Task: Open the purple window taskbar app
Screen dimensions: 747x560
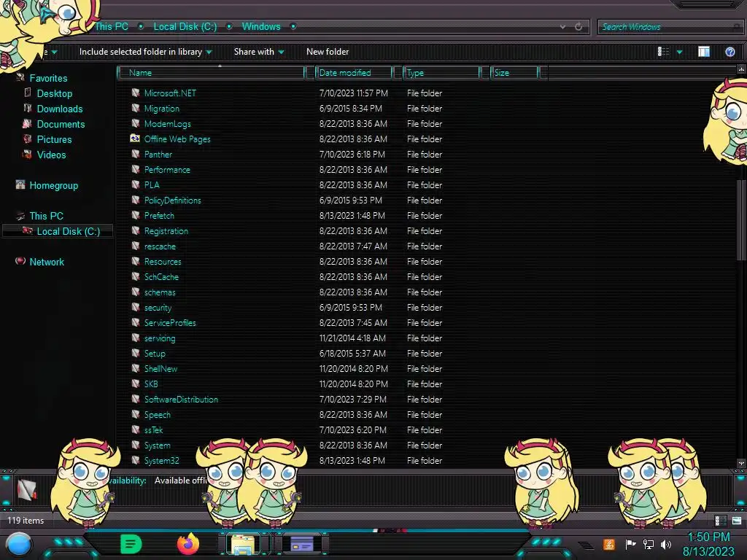Action: pos(301,544)
